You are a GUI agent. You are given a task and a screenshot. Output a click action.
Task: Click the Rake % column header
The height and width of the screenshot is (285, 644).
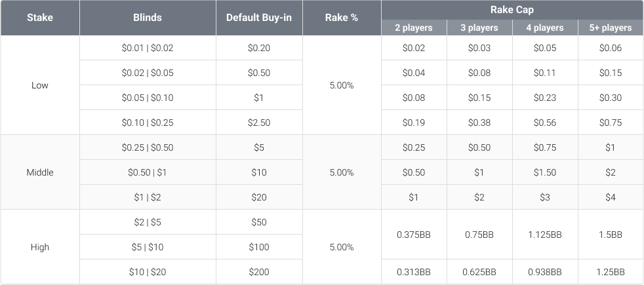pos(342,18)
